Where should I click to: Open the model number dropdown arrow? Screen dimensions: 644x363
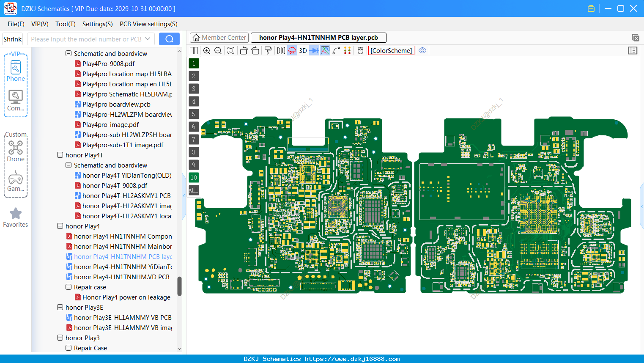click(148, 39)
